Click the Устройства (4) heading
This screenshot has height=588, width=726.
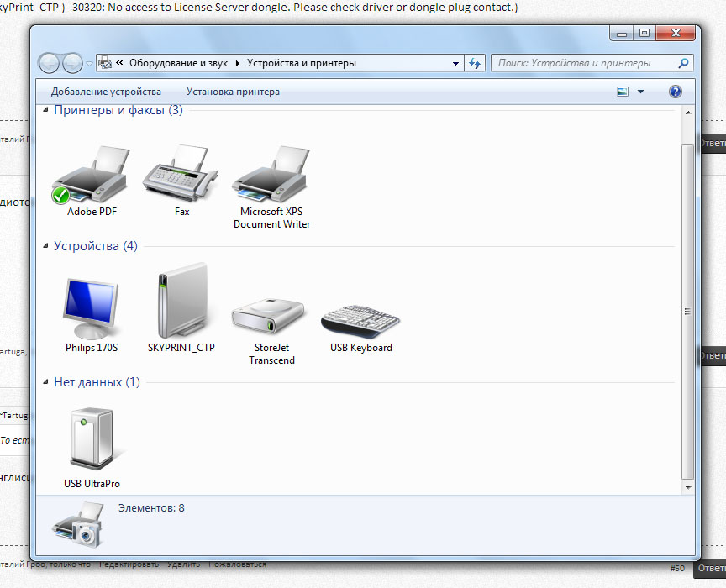tap(96, 246)
